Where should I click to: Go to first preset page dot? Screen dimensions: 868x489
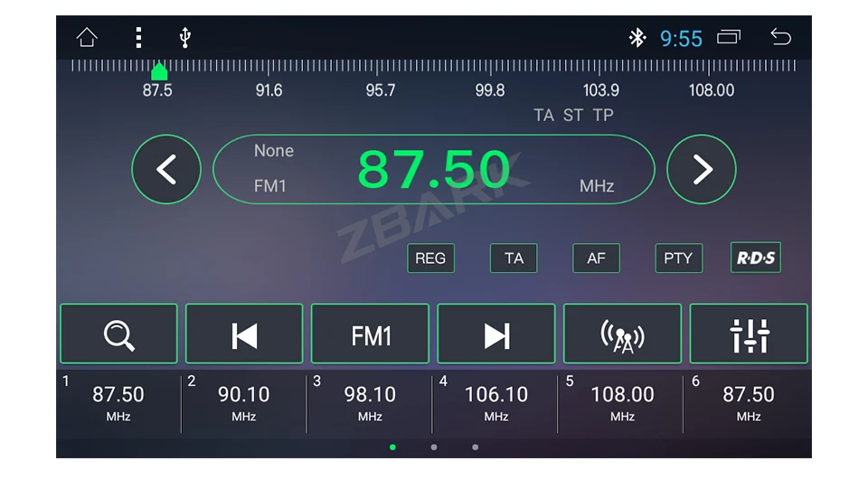[x=392, y=447]
